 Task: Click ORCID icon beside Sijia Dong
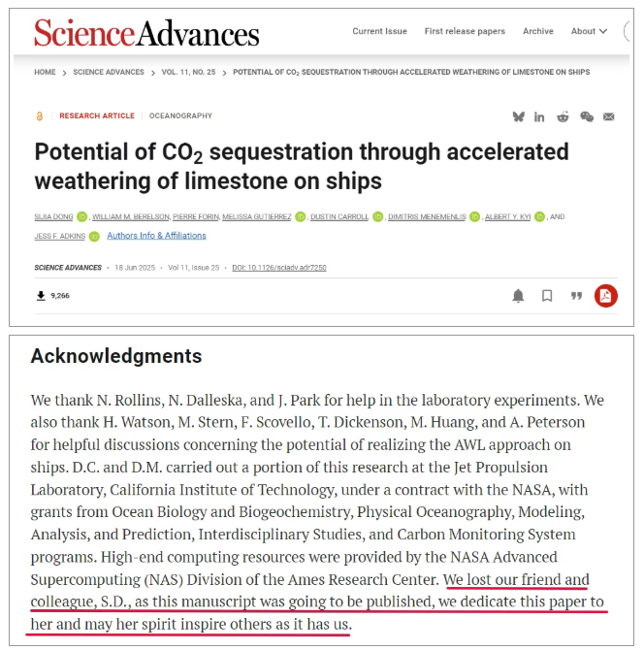coord(82,216)
